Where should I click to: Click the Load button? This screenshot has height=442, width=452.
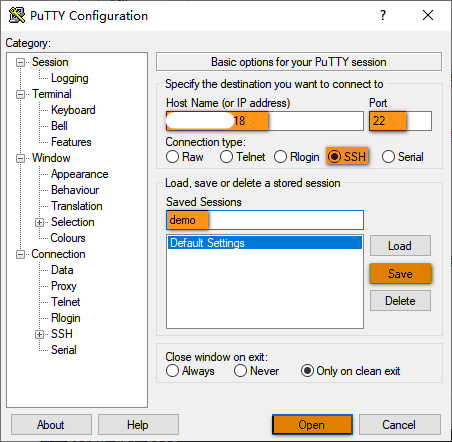click(400, 246)
